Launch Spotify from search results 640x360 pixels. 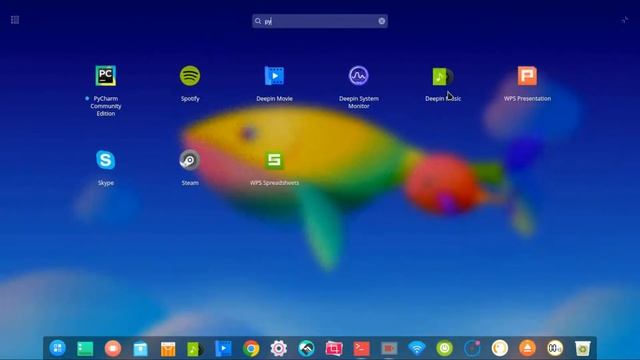(190, 76)
